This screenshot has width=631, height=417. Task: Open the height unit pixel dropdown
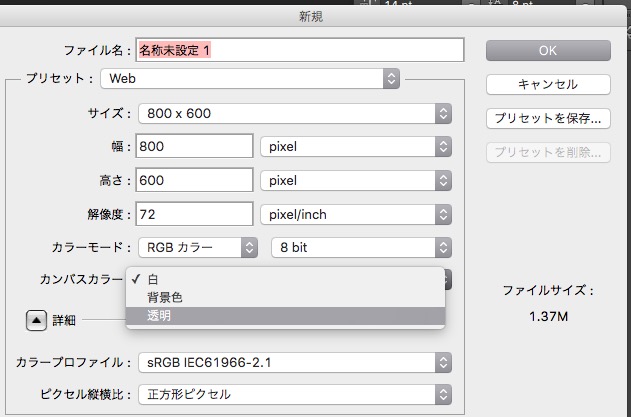click(355, 181)
